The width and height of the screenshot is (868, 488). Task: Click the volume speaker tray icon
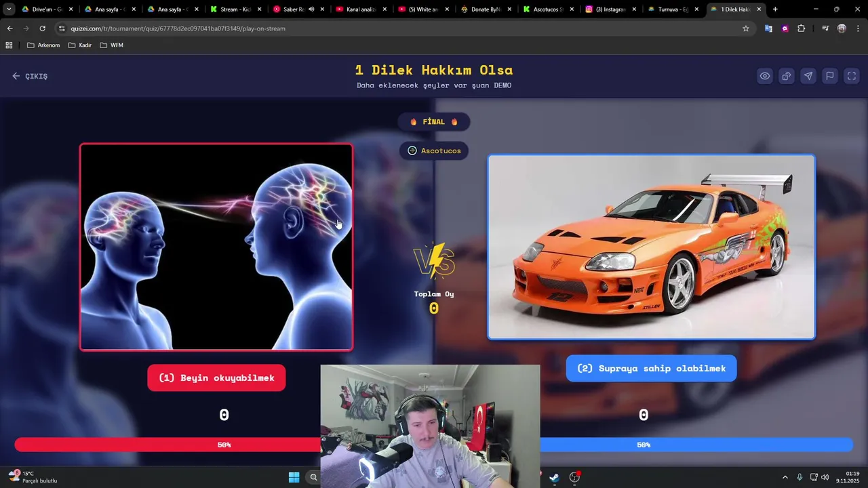tap(825, 477)
